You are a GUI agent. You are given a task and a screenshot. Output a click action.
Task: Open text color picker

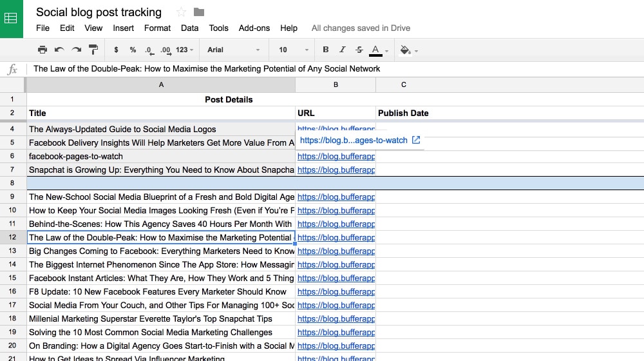tap(375, 50)
